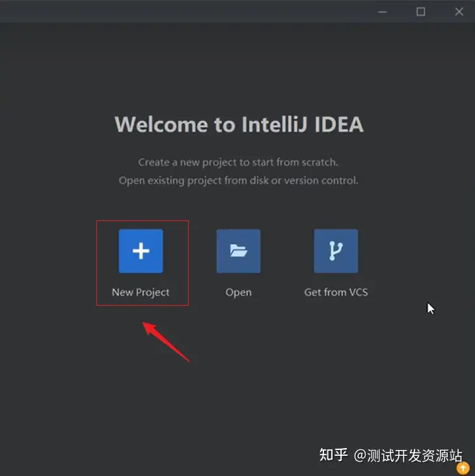The width and height of the screenshot is (475, 476).
Task: Open an existing project via folder icon
Action: point(238,251)
